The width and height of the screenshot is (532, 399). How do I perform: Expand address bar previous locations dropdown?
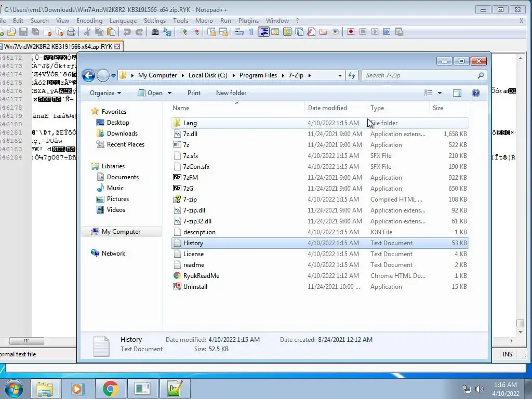340,75
